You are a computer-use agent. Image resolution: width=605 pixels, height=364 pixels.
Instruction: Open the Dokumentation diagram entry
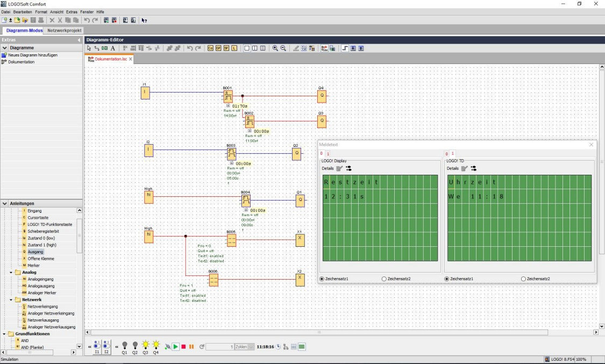point(21,62)
